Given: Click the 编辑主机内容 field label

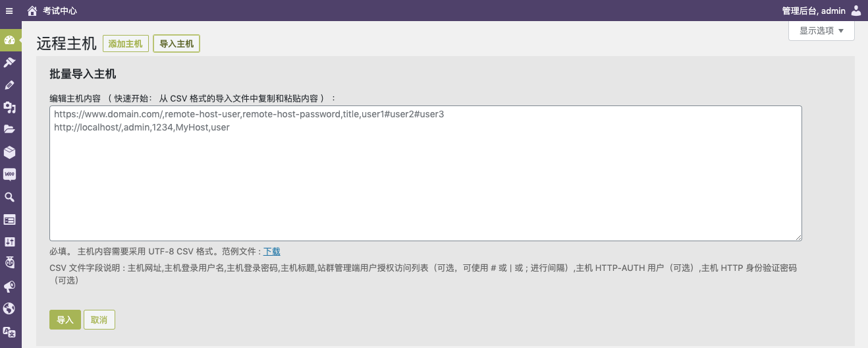Looking at the screenshot, I should tap(193, 98).
